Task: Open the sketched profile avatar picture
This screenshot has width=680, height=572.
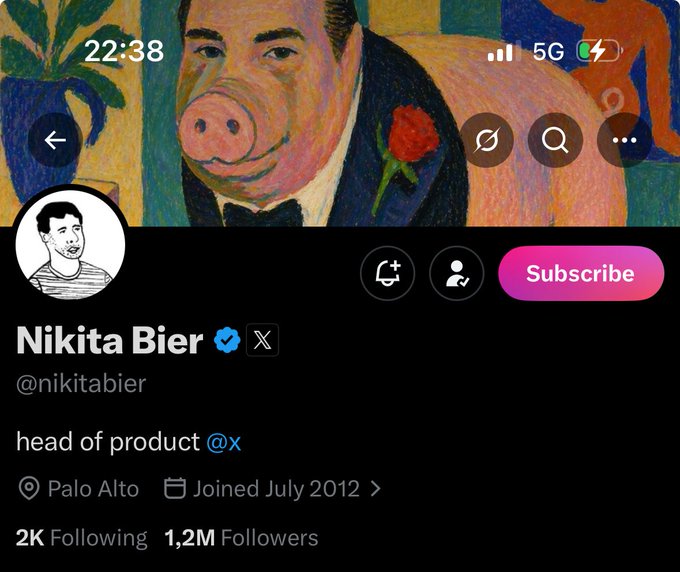Action: [71, 245]
